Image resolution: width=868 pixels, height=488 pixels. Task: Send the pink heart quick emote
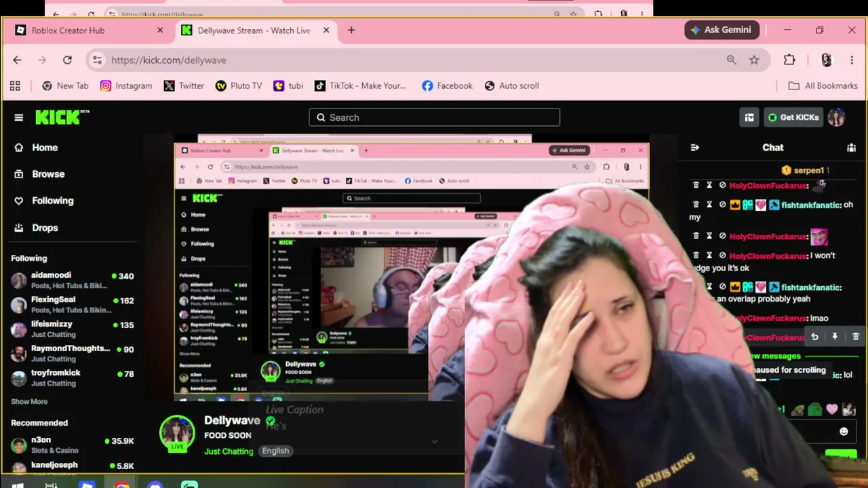(832, 409)
